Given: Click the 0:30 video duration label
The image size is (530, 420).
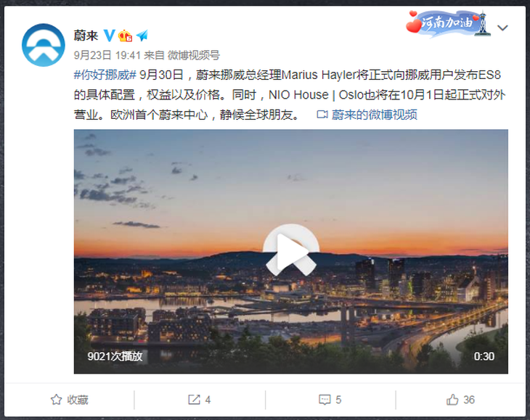Looking at the screenshot, I should coord(484,356).
